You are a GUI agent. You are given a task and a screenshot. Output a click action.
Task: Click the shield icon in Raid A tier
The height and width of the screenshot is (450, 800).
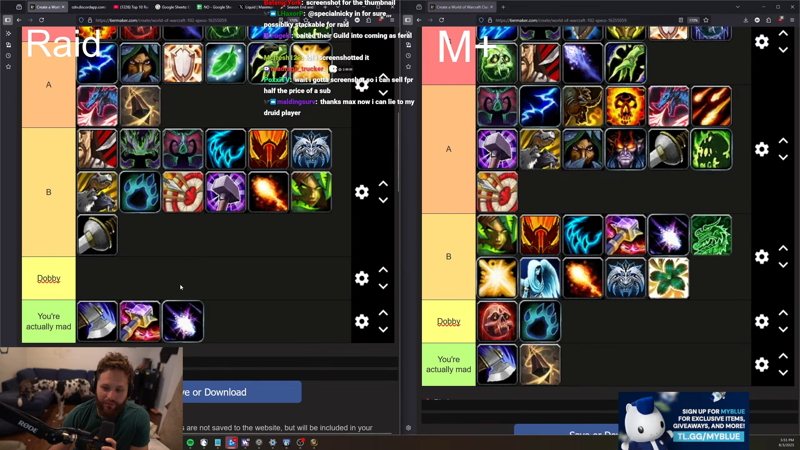[183, 63]
